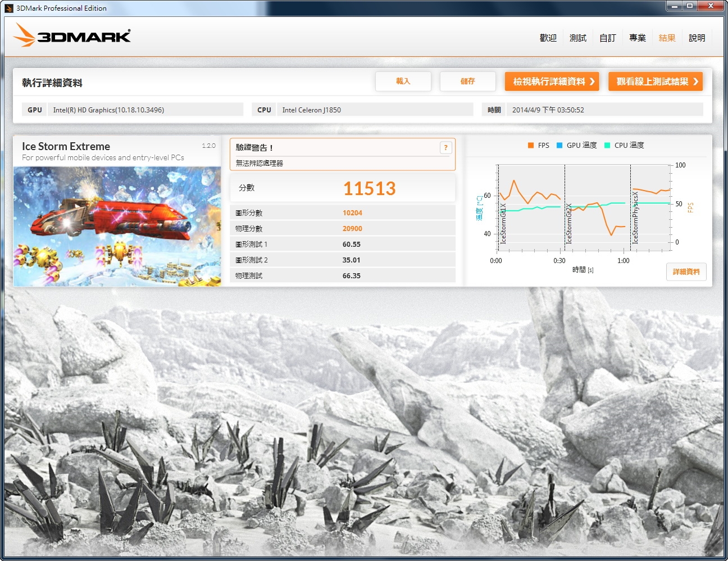Image resolution: width=728 pixels, height=561 pixels.
Task: Click the orange FPS legend swatch
Action: coord(531,145)
